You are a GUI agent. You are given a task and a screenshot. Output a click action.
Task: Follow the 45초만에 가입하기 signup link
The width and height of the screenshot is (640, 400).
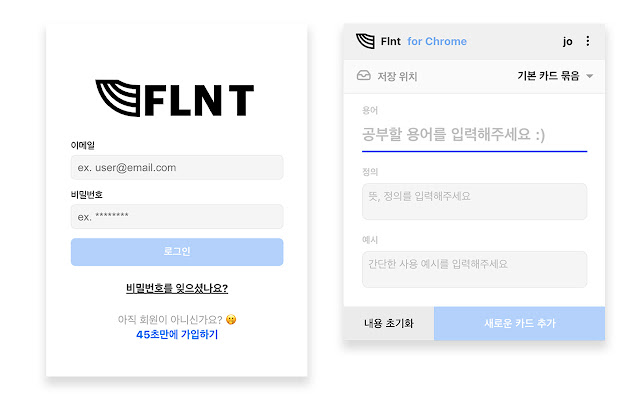[177, 335]
